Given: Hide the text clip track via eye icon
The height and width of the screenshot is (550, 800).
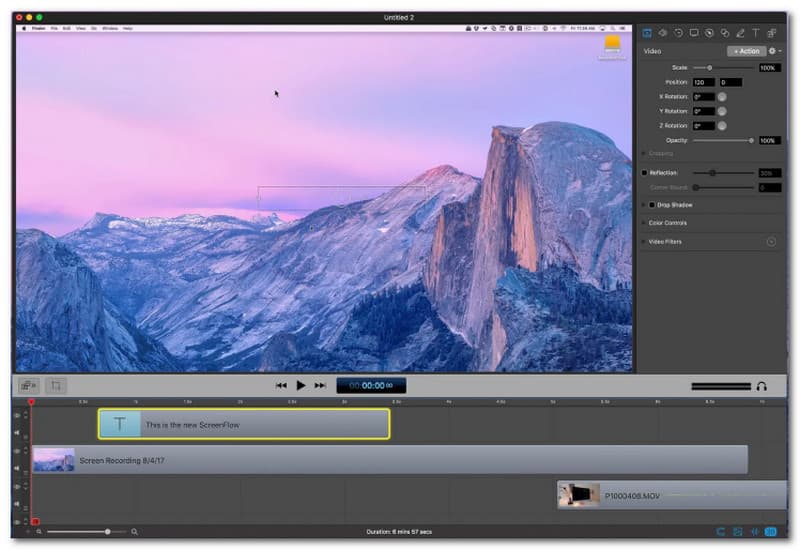Looking at the screenshot, I should 16,417.
